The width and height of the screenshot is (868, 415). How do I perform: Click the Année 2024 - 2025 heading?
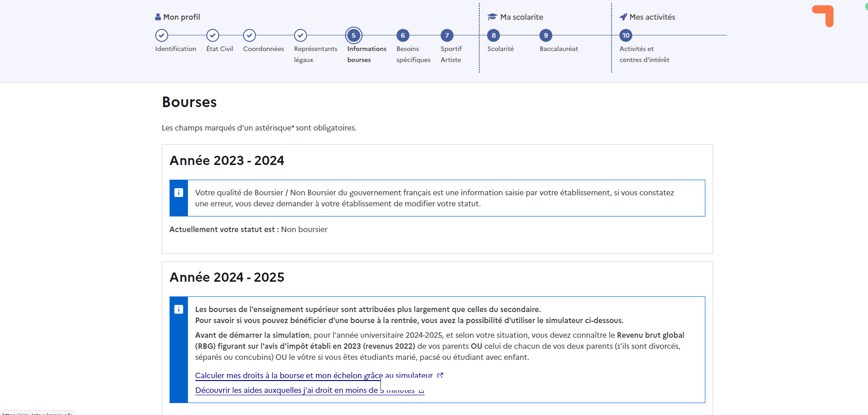pyautogui.click(x=227, y=277)
